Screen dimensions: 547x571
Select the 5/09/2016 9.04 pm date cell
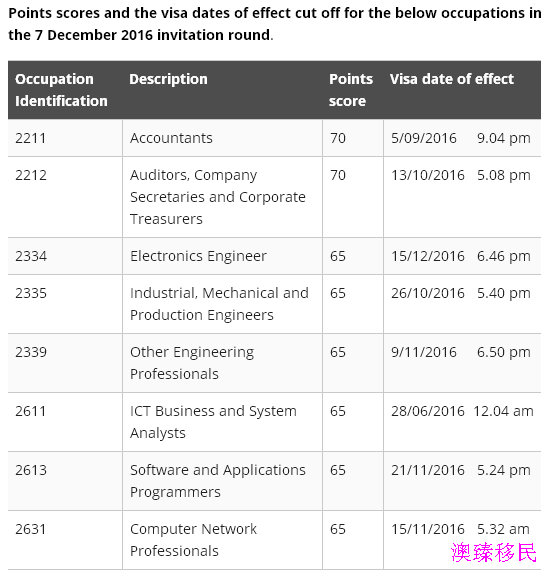point(461,138)
